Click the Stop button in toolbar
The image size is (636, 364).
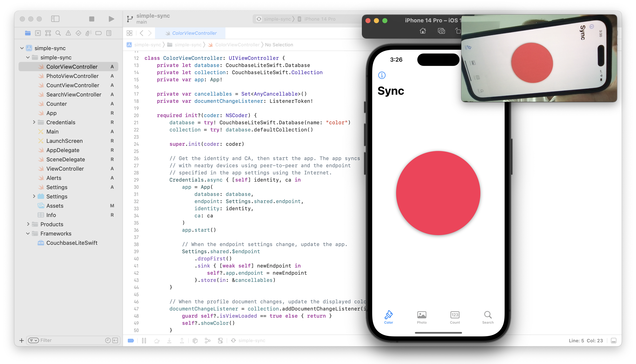click(x=92, y=19)
